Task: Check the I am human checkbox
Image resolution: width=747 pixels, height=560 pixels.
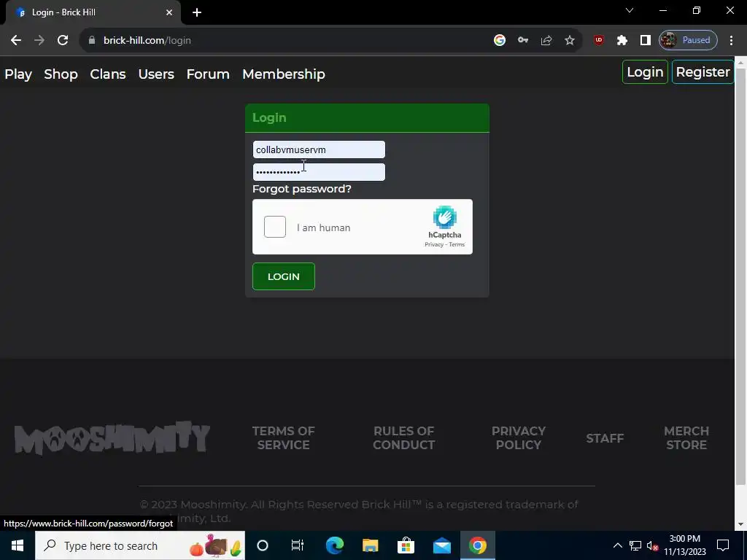Action: (x=275, y=227)
